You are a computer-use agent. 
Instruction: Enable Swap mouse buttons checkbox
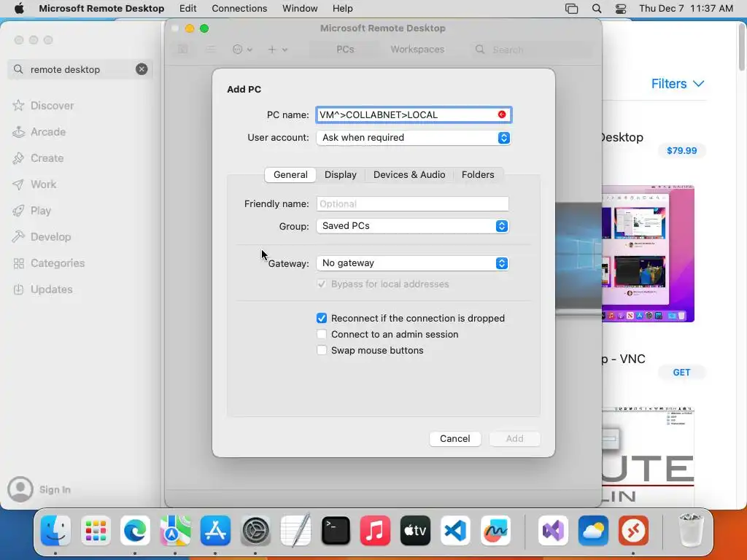(322, 351)
